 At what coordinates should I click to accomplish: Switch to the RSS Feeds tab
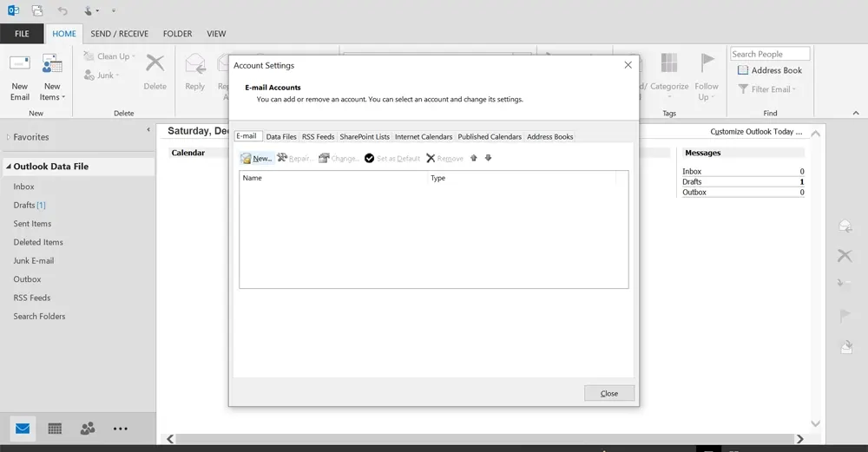click(319, 137)
